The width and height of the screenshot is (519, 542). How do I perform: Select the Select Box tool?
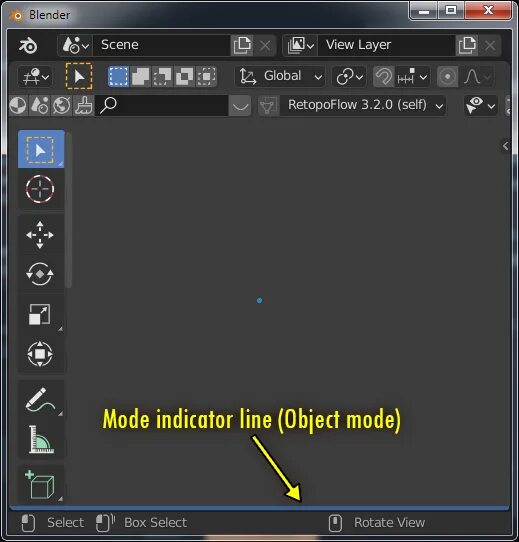[x=41, y=149]
